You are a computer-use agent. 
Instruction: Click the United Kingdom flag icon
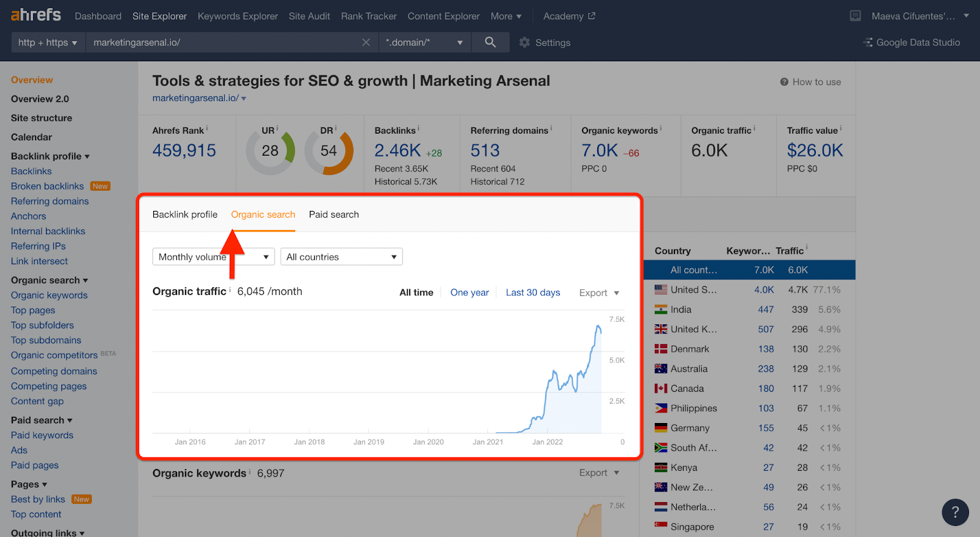[x=661, y=329]
